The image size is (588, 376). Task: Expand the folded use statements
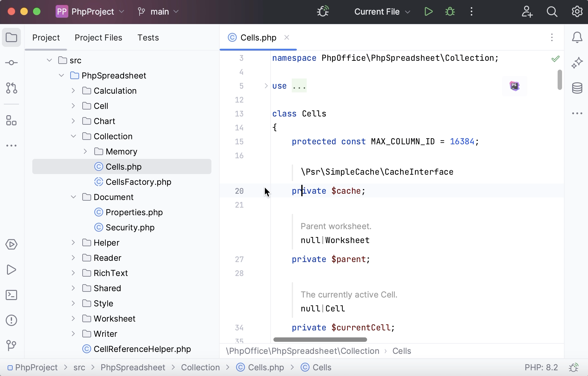point(266,86)
